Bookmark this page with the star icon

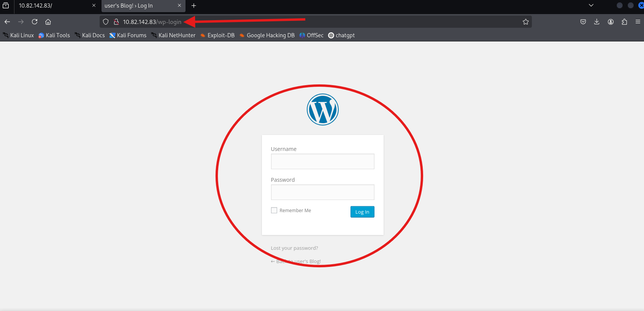[526, 22]
